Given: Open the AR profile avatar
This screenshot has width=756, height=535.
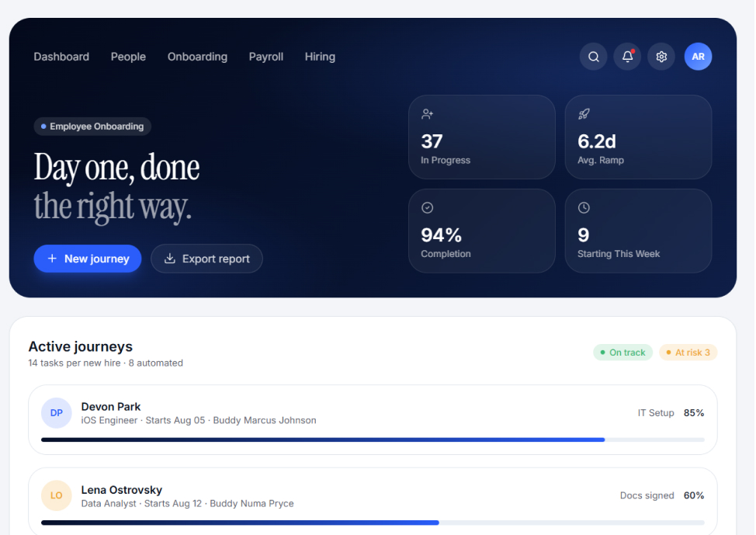Looking at the screenshot, I should pyautogui.click(x=698, y=57).
